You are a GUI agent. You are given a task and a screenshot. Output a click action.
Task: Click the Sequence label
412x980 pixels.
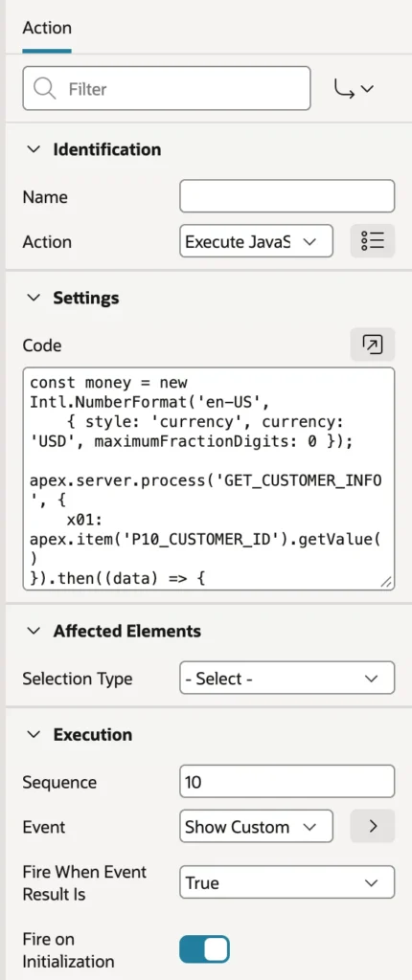59,783
